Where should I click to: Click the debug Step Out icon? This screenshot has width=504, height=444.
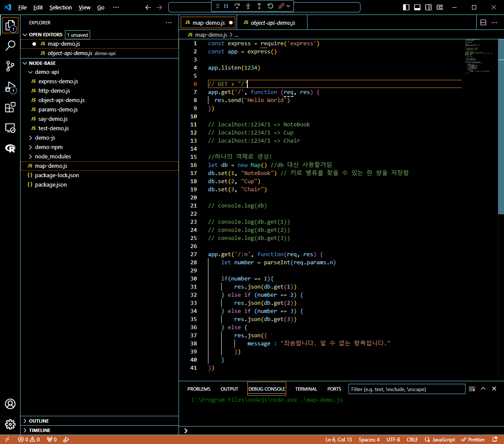point(259,6)
